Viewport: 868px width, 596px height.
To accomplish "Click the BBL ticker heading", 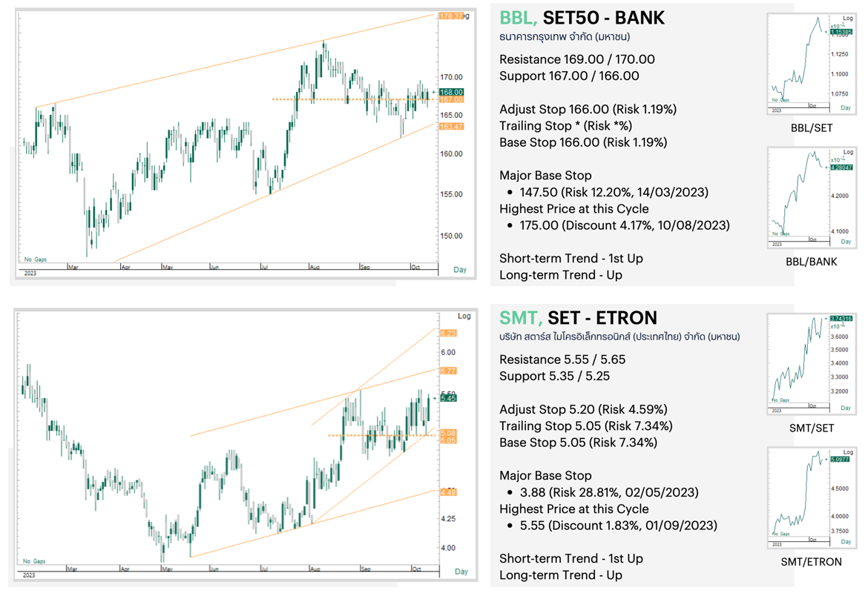I will (518, 18).
